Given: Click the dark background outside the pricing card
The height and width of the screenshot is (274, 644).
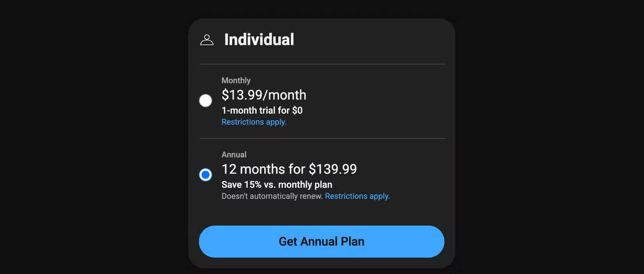Looking at the screenshot, I should tap(78, 137).
